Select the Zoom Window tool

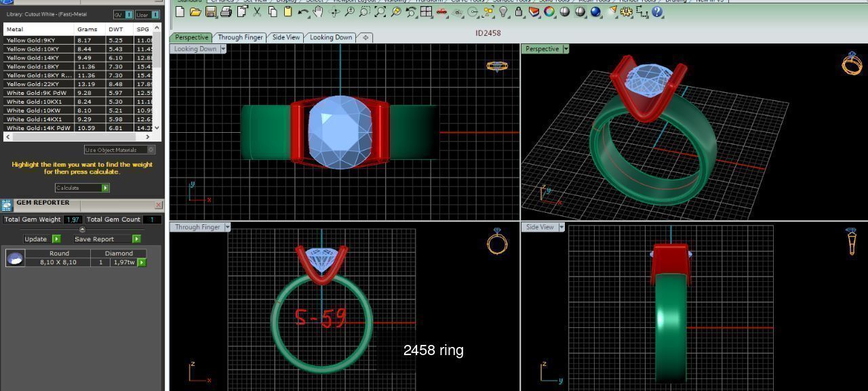364,12
